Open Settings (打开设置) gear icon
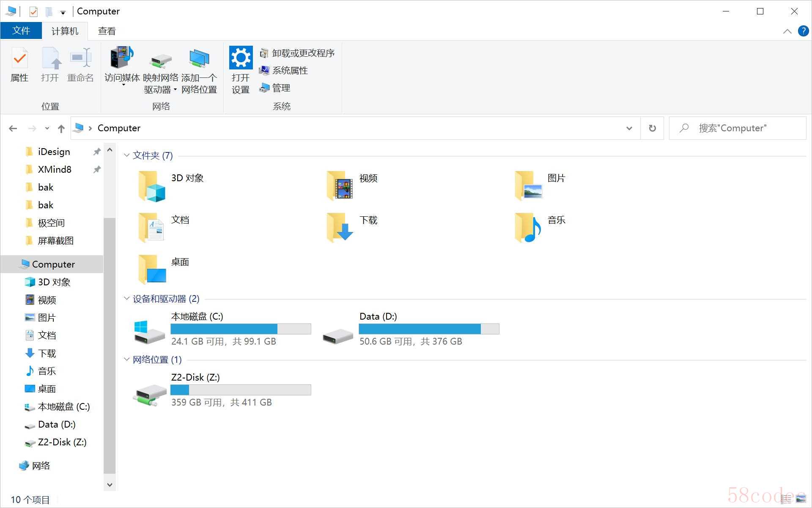Viewport: 812px width, 508px height. pyautogui.click(x=241, y=58)
